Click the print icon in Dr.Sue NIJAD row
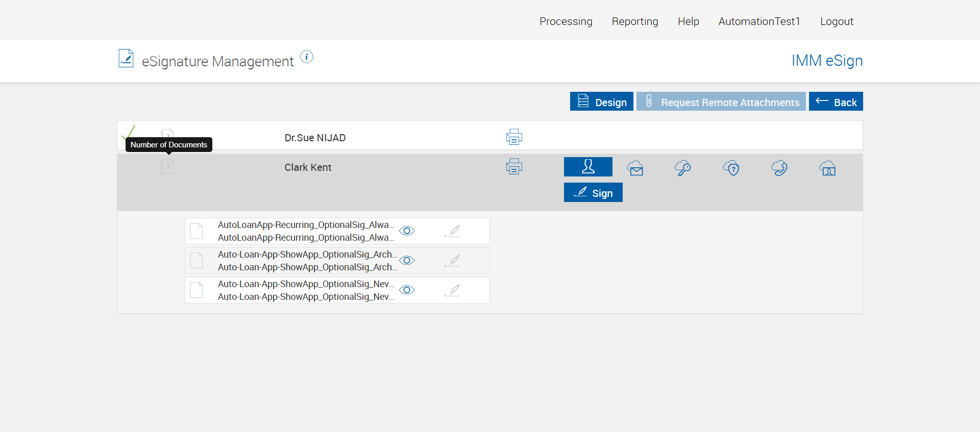Viewport: 980px width, 432px height. tap(514, 137)
